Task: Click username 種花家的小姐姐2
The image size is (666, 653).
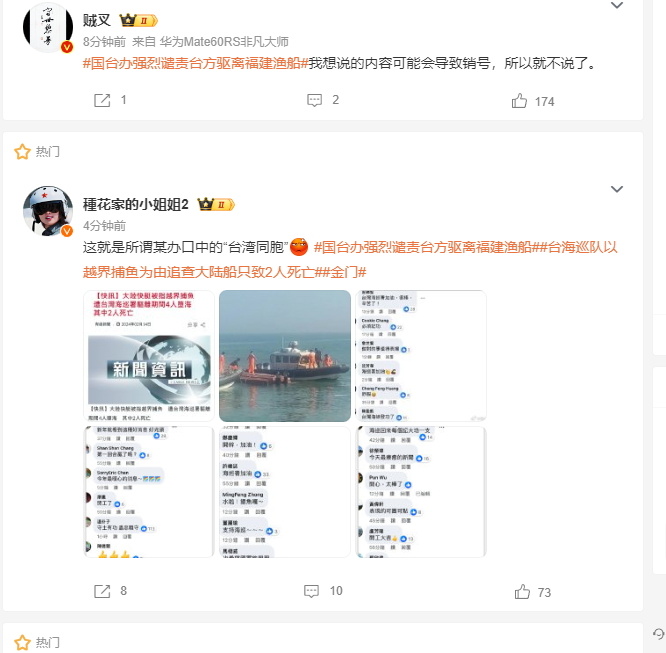Action: tap(136, 204)
